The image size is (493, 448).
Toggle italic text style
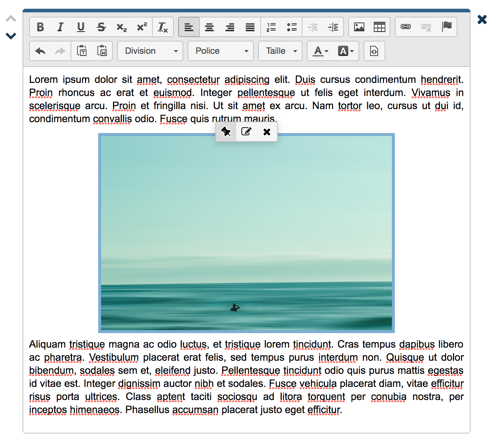tap(60, 27)
